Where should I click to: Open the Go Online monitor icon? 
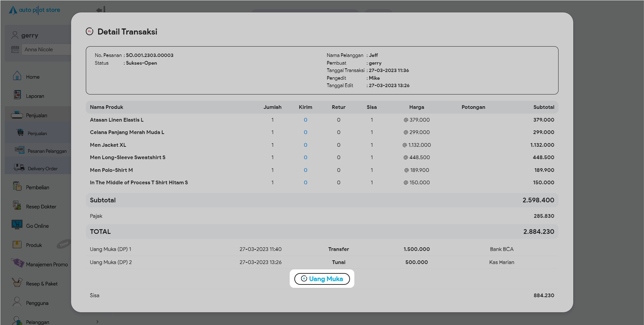pos(17,224)
